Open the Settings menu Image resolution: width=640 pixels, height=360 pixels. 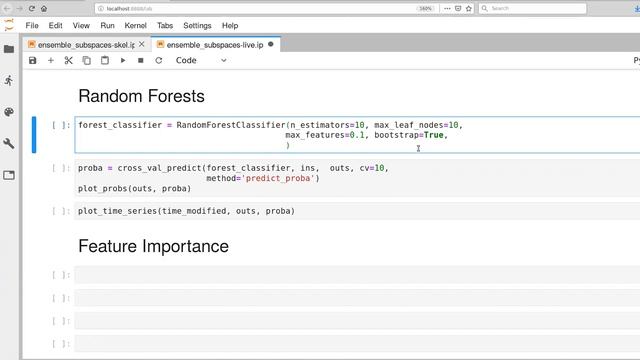point(197,25)
